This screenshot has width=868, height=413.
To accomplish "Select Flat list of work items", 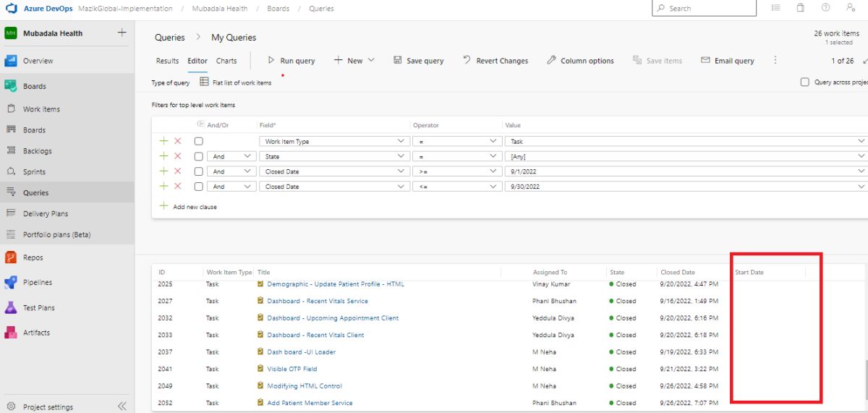I will (x=235, y=82).
